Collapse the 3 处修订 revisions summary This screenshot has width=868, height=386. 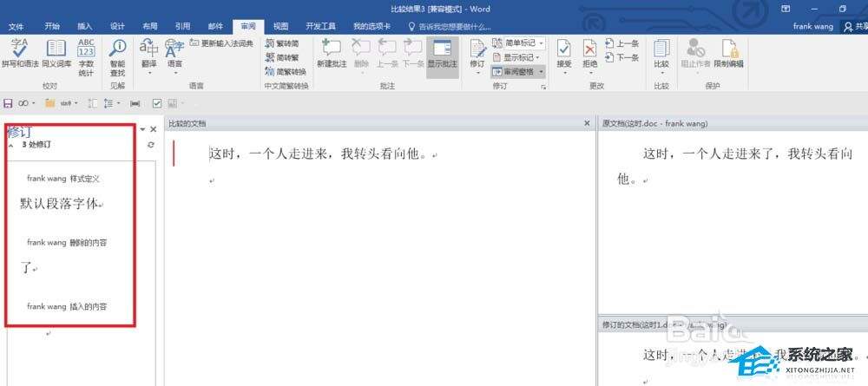pos(11,146)
